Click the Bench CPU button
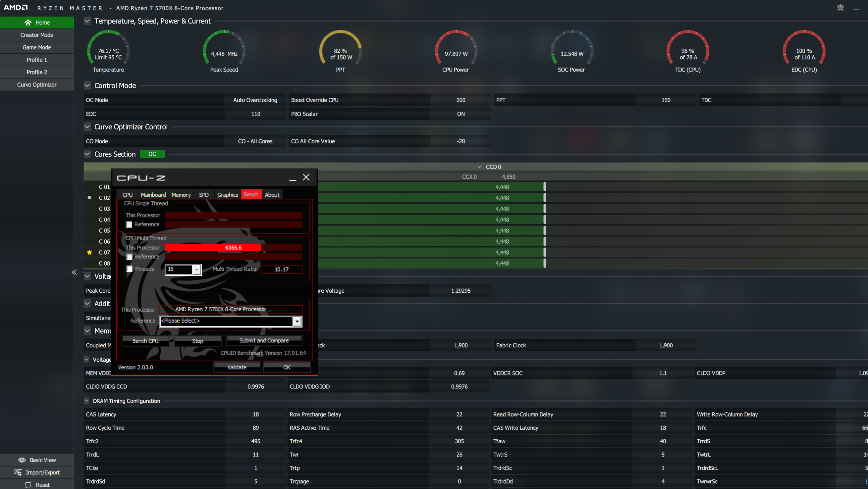This screenshot has width=868, height=489. point(145,341)
